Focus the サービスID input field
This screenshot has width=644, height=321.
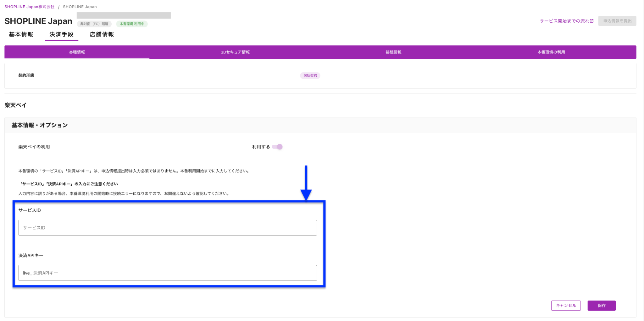point(168,228)
